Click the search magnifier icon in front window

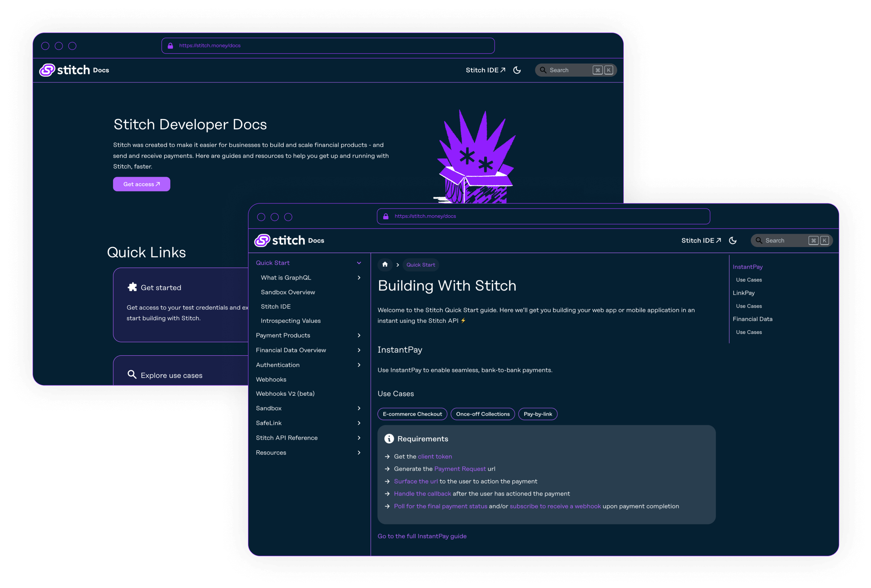pos(758,240)
